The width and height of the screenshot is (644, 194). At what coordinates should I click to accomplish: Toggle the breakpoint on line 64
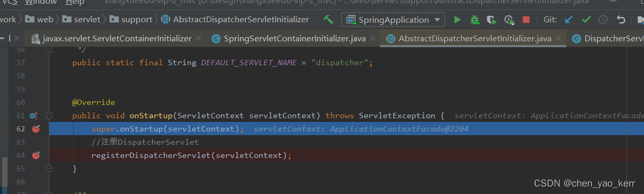pyautogui.click(x=36, y=155)
